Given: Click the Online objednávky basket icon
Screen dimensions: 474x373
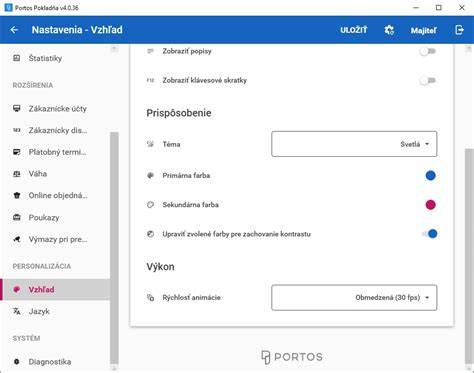Looking at the screenshot, I should coord(17,195).
